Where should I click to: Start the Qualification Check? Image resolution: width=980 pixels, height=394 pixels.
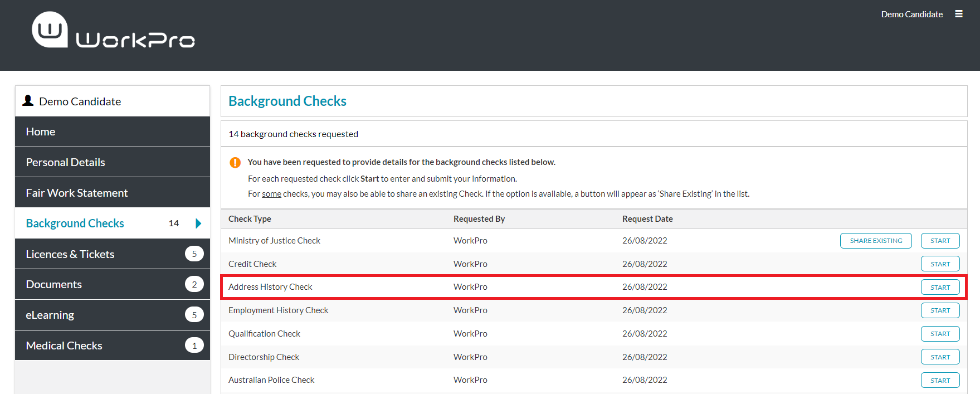coord(940,334)
